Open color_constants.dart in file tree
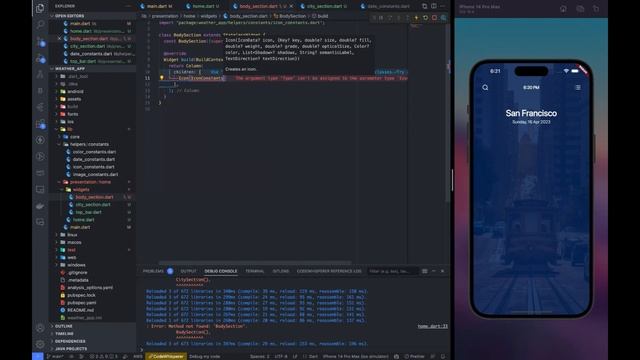640x360 pixels. click(x=94, y=152)
